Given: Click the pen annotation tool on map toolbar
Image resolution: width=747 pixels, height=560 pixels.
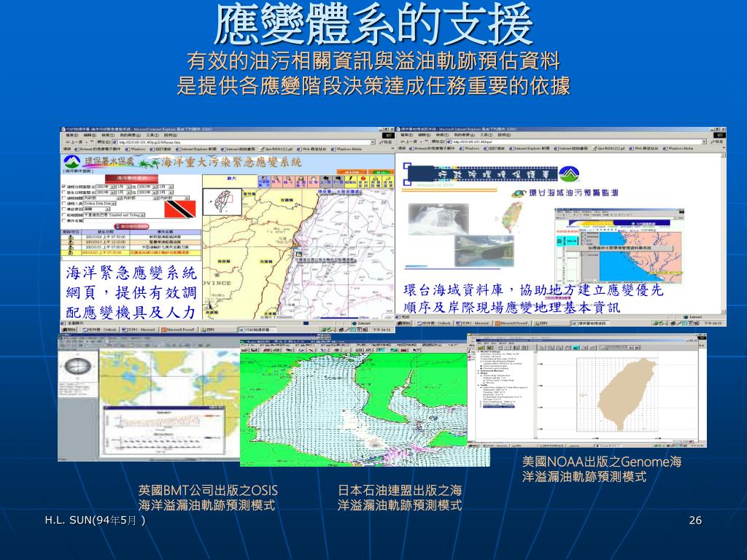Looking at the screenshot, I should coord(351,182).
